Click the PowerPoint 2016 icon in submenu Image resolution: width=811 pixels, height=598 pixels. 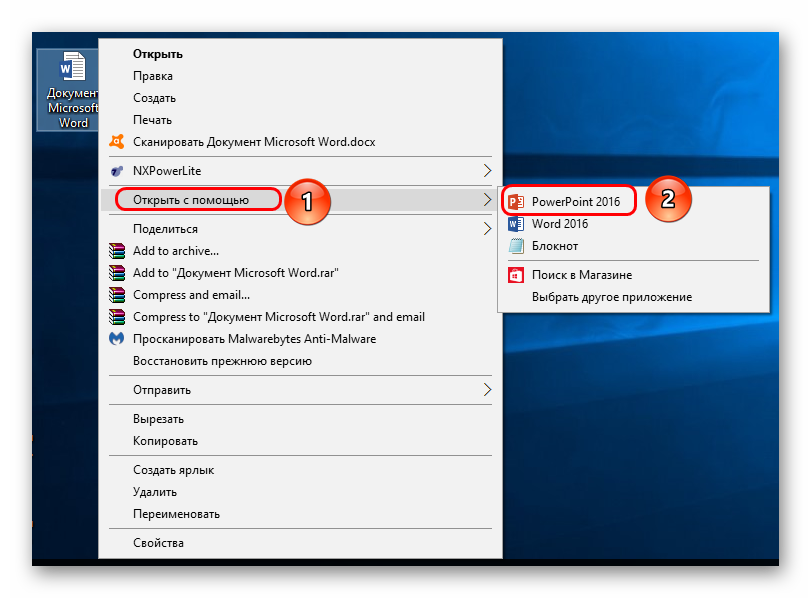pos(516,202)
